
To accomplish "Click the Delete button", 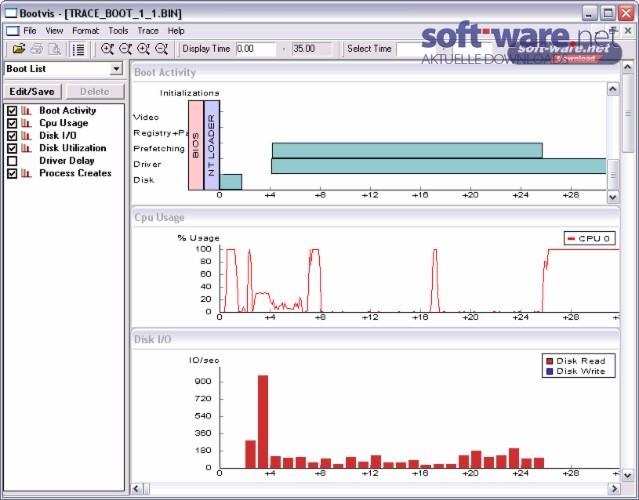I will click(x=95, y=91).
